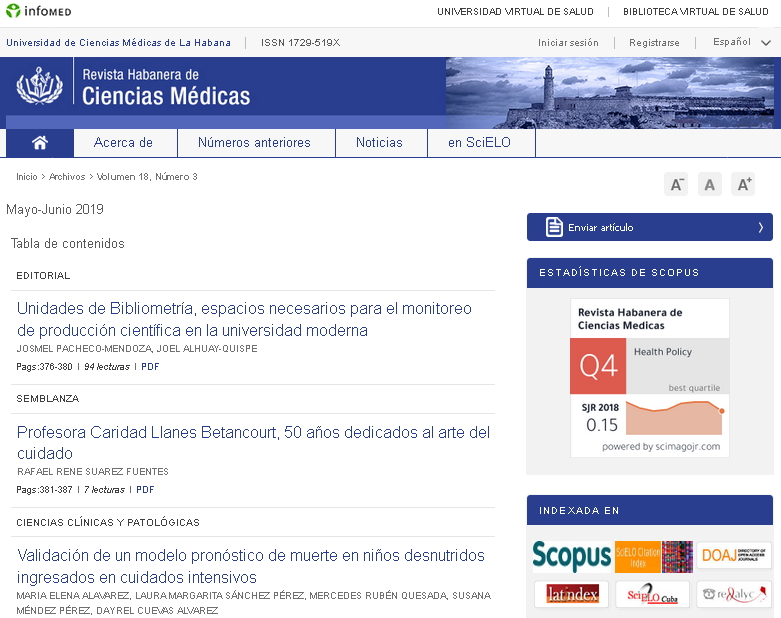Open the Redalyc logo
The height and width of the screenshot is (618, 781).
pos(734,594)
